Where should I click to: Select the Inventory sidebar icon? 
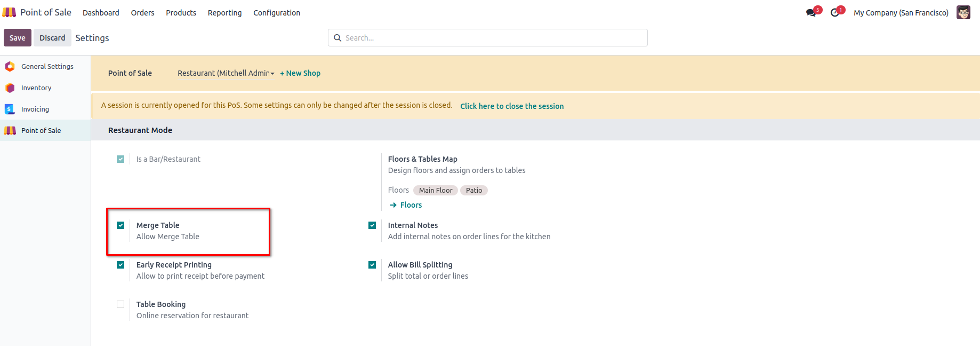[x=10, y=88]
